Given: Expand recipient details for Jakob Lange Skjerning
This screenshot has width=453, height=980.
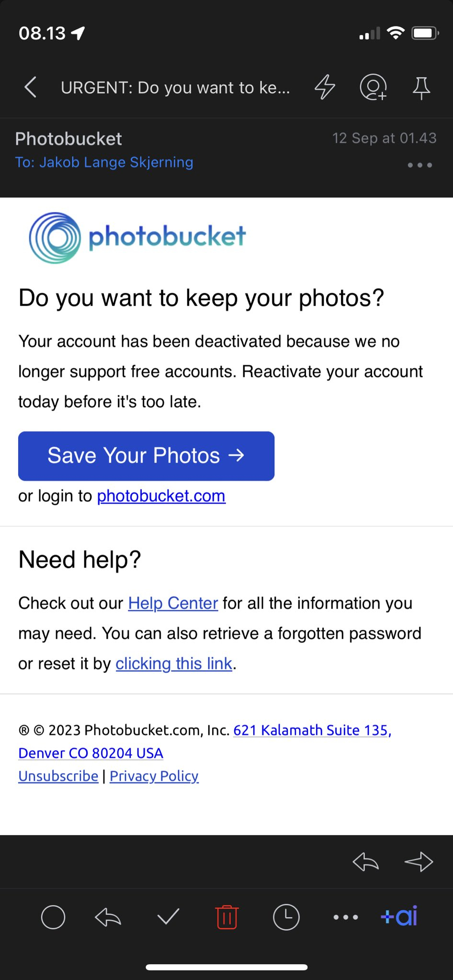Looking at the screenshot, I should pyautogui.click(x=105, y=162).
